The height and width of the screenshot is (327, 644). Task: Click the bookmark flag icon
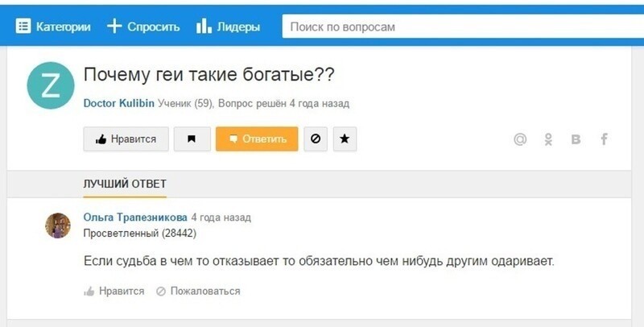click(x=192, y=139)
